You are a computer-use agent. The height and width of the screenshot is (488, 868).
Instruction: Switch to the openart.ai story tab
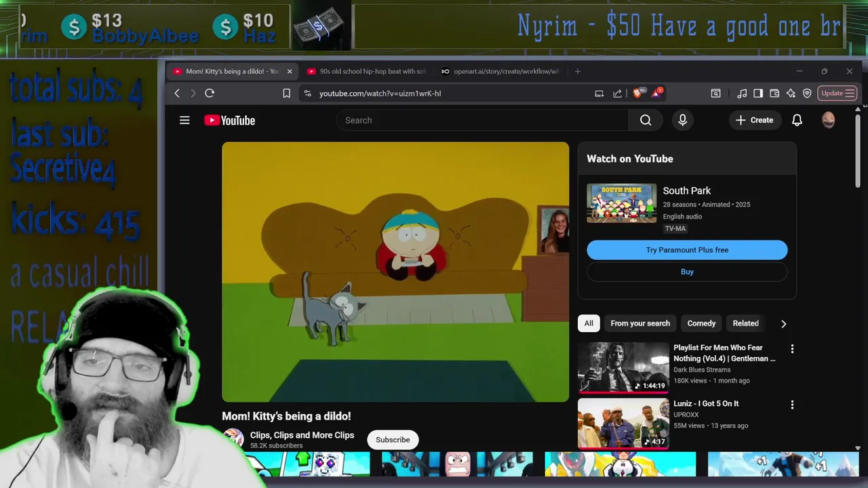click(500, 71)
